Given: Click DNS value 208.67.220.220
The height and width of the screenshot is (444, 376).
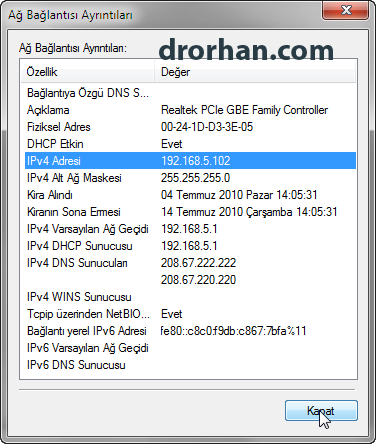Looking at the screenshot, I should (x=198, y=280).
